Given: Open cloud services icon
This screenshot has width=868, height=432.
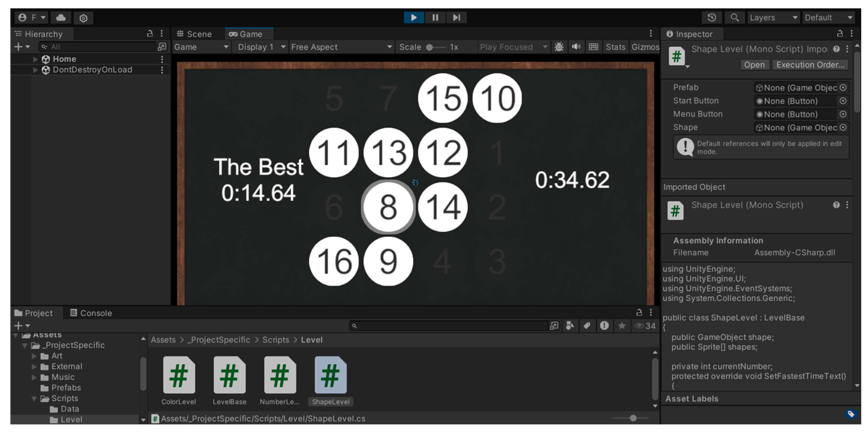Looking at the screenshot, I should [x=61, y=17].
